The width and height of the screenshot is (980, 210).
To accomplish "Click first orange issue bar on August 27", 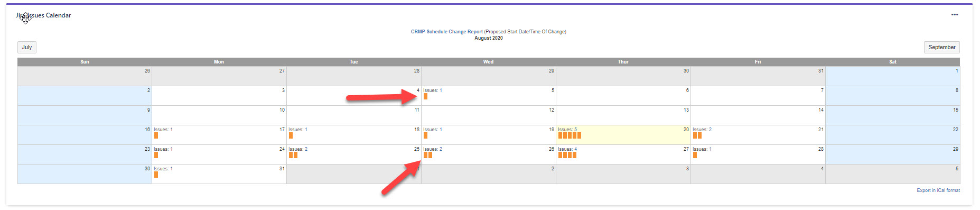I will pos(560,155).
